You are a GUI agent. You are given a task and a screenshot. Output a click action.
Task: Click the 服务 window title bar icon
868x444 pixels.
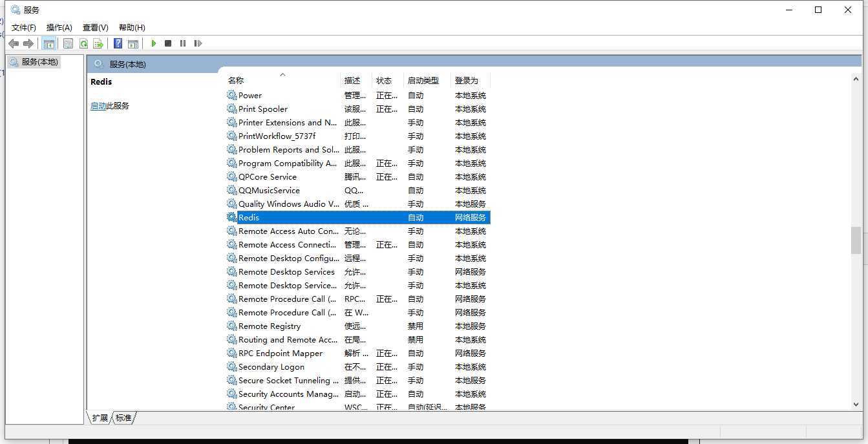(16, 10)
